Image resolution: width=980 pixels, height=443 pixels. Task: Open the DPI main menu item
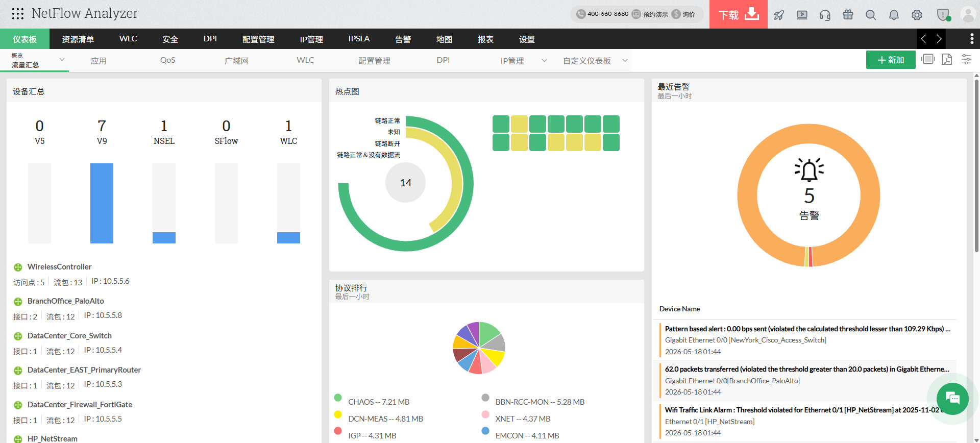click(210, 39)
